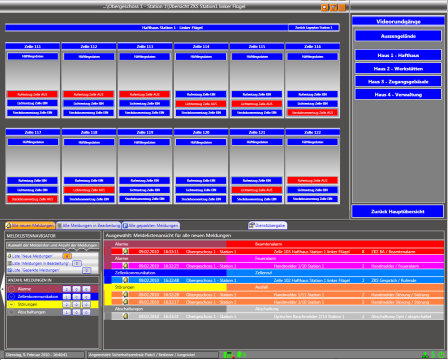
Task: Click the orange magnifier search icon
Action: [x=324, y=7]
